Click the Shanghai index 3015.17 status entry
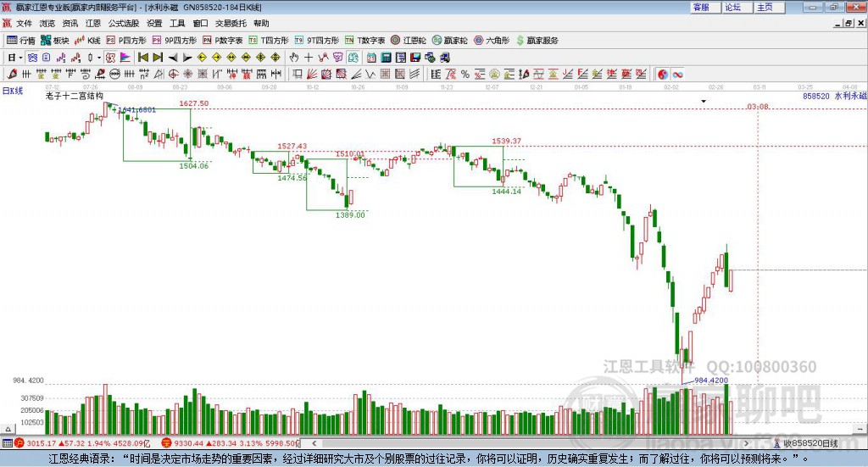Image resolution: width=868 pixels, height=467 pixels. click(83, 443)
